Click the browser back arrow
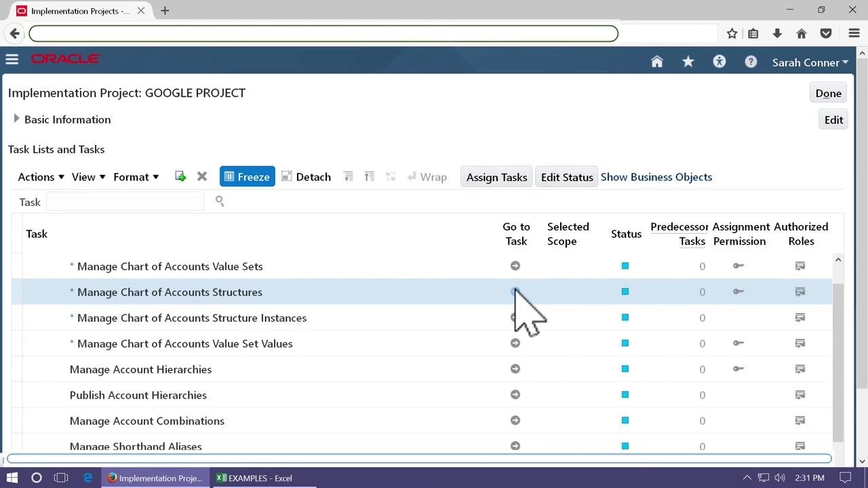This screenshot has height=488, width=868. pos(15,33)
